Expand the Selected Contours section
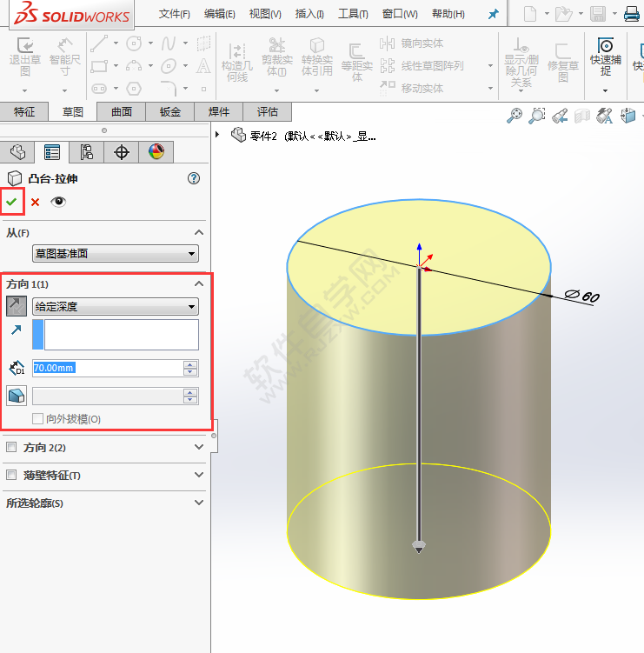 (x=199, y=503)
